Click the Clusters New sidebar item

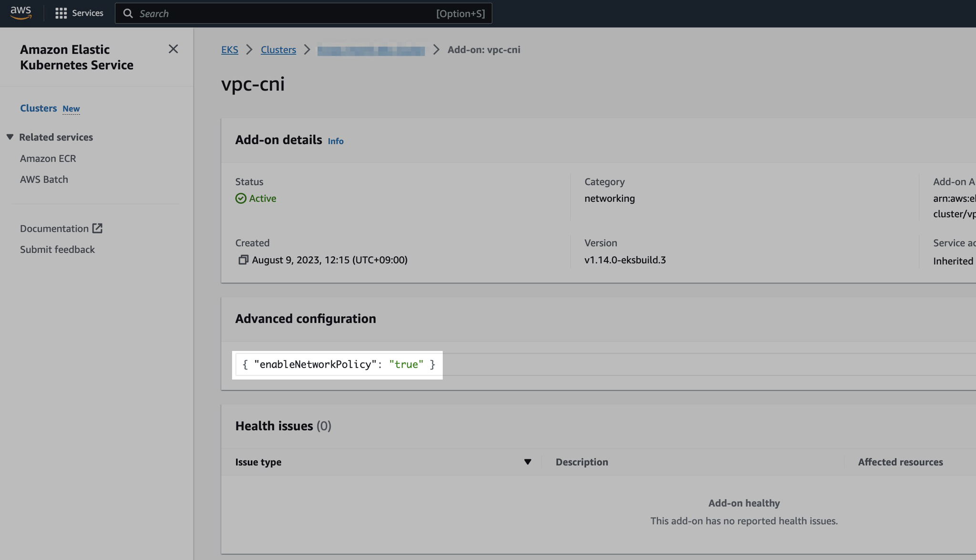coord(50,108)
